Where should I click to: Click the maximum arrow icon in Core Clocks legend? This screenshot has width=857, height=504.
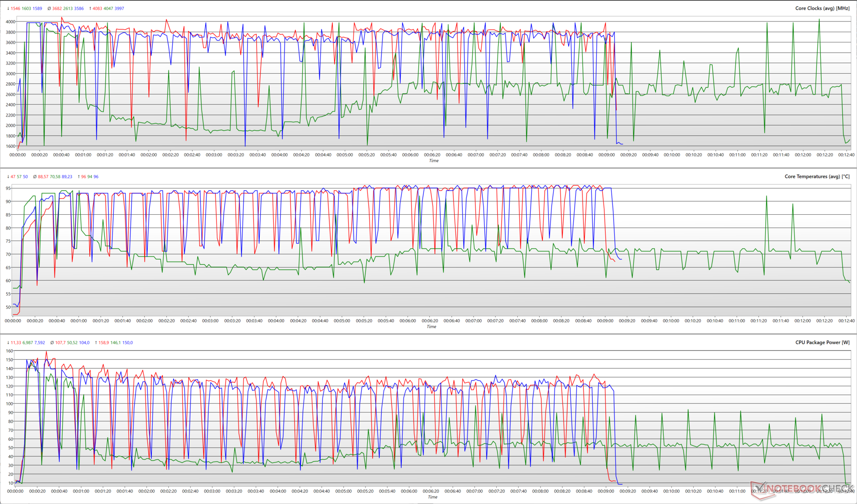click(90, 8)
